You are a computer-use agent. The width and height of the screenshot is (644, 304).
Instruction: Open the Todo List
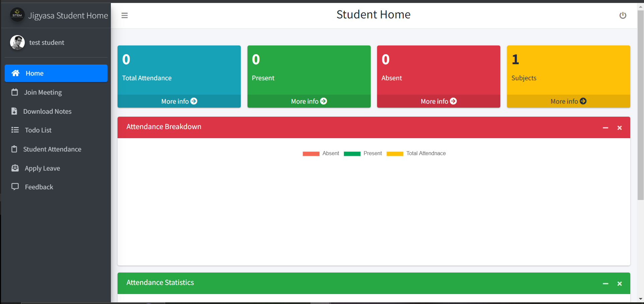(x=38, y=130)
